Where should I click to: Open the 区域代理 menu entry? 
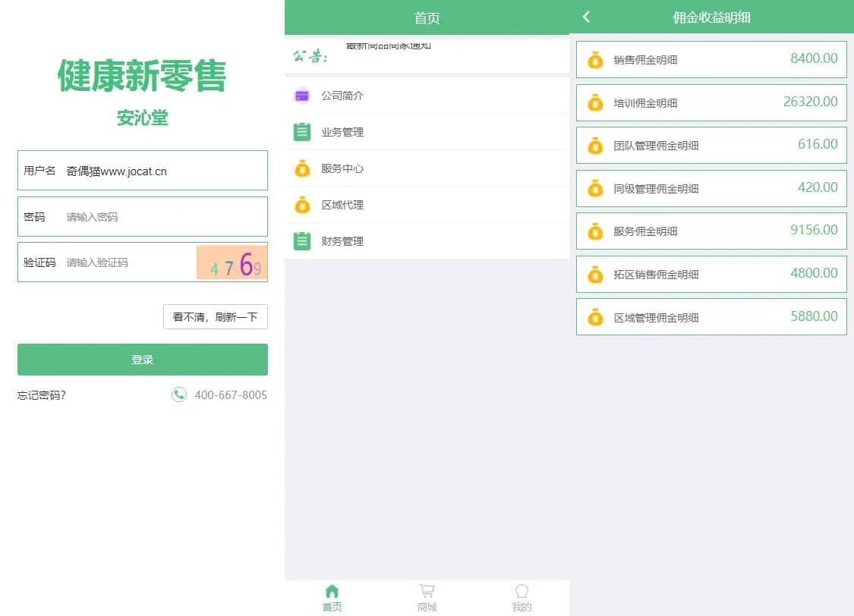[x=427, y=205]
